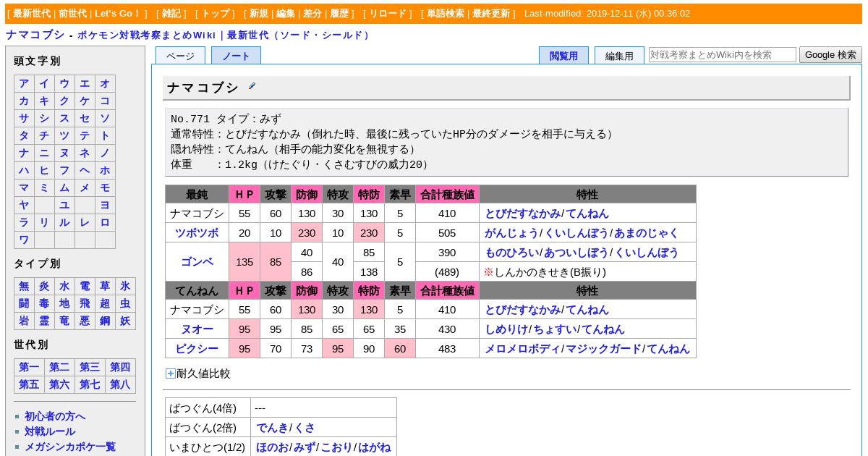The width and height of the screenshot is (868, 456).
Task: Open 対戦ルール in the sidebar
Action: click(x=50, y=431)
